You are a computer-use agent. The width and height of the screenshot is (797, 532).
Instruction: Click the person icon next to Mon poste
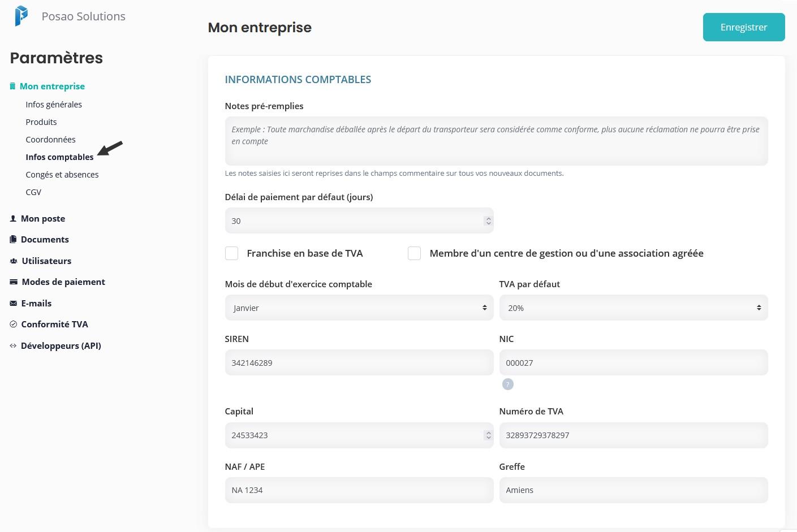13,219
